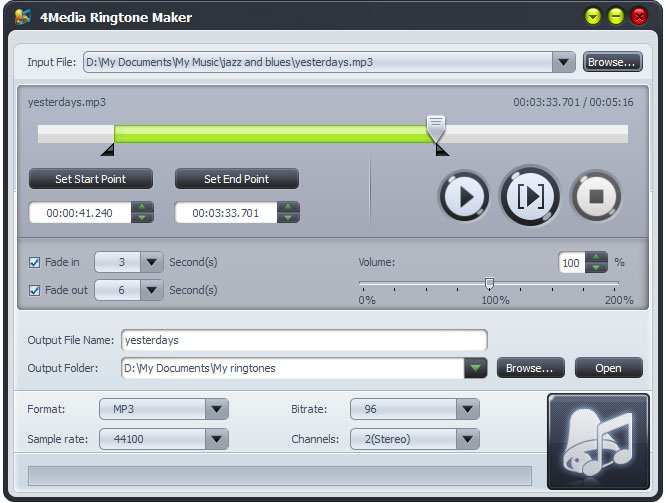Click the Input File path field
The width and height of the screenshot is (666, 503).
pyautogui.click(x=318, y=62)
